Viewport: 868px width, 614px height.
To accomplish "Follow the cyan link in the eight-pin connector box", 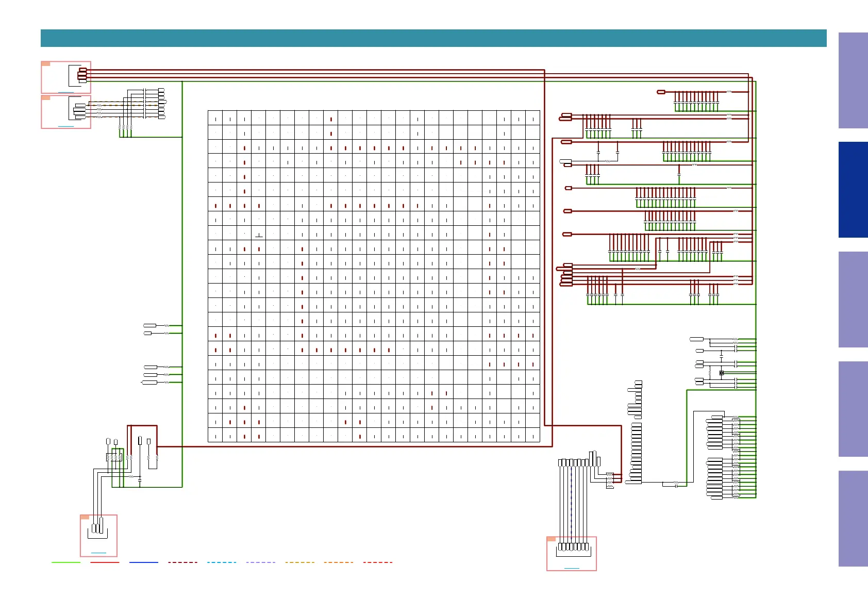I will [572, 568].
